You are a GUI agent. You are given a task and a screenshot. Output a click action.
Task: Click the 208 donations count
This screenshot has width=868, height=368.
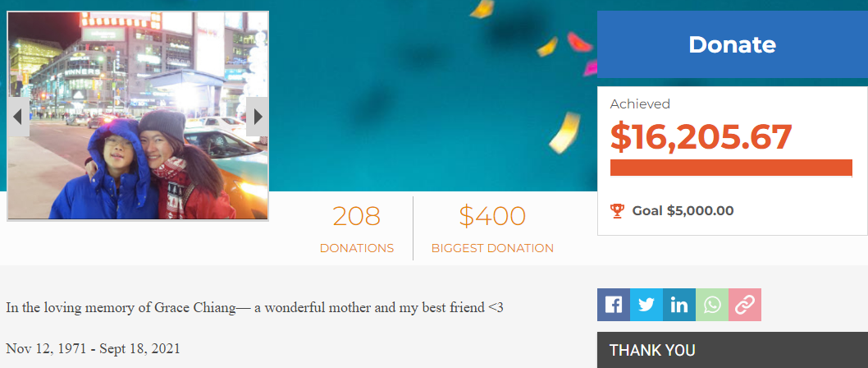pyautogui.click(x=357, y=216)
